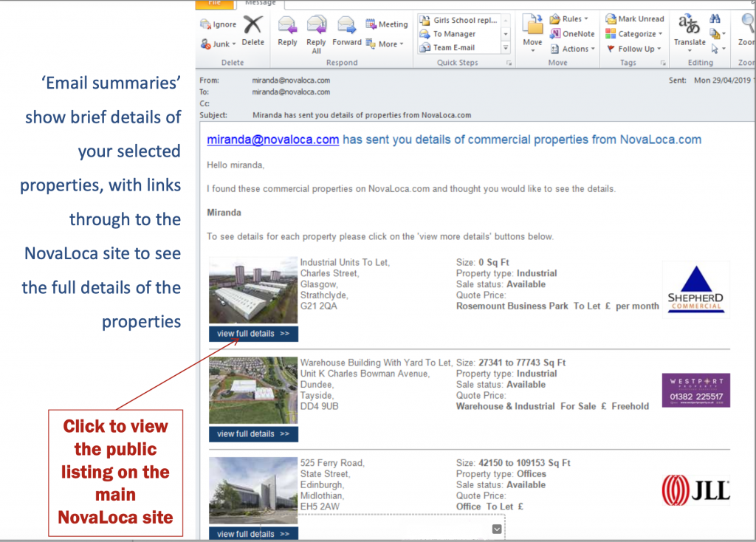756x542 pixels.
Task: Click the Westport Property logo
Action: 695,390
